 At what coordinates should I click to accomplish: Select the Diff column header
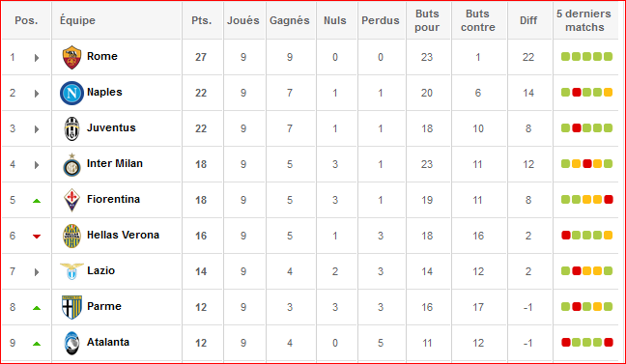528,20
